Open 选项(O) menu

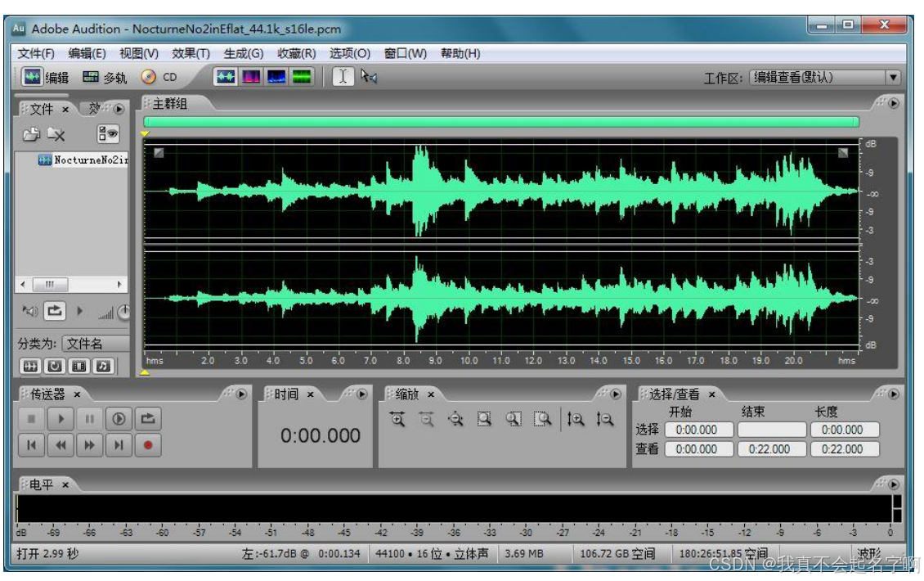click(349, 53)
